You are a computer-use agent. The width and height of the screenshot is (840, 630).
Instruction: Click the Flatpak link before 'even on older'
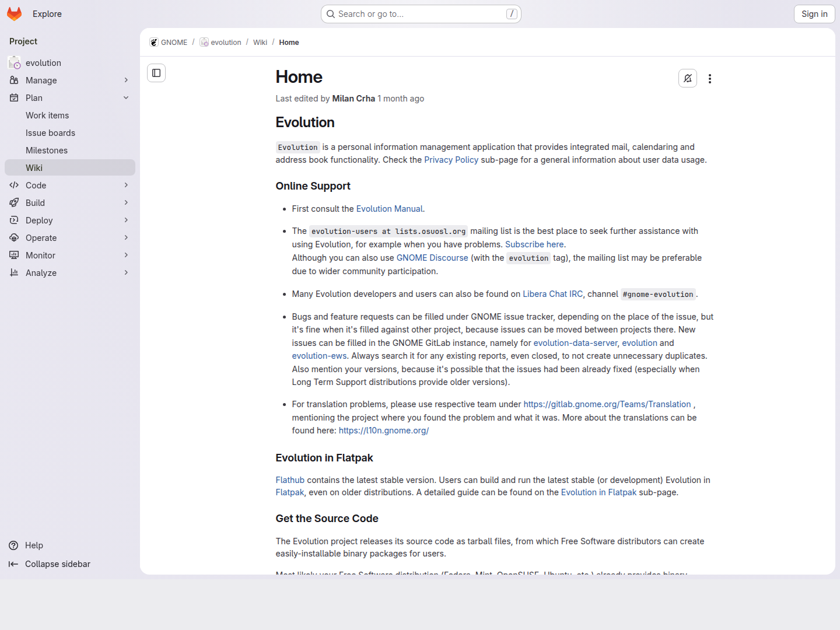tap(290, 492)
